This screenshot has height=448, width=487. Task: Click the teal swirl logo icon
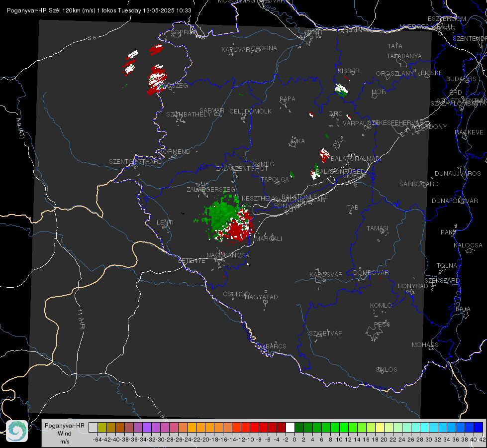(x=17, y=431)
